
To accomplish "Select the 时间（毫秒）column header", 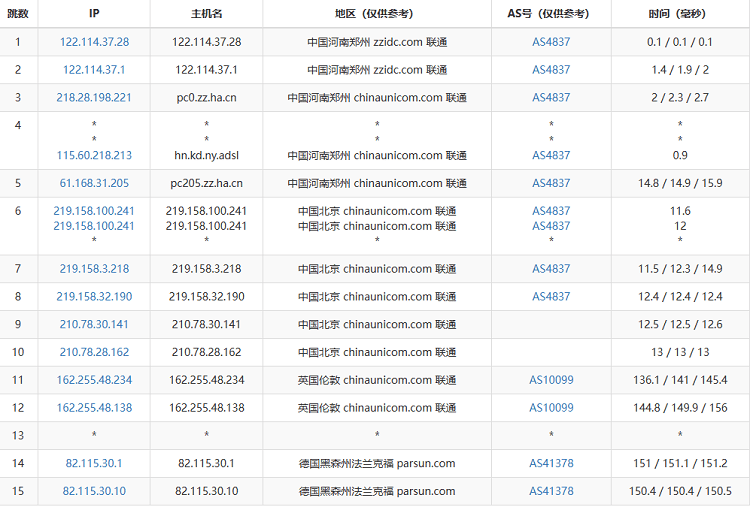I will (680, 13).
